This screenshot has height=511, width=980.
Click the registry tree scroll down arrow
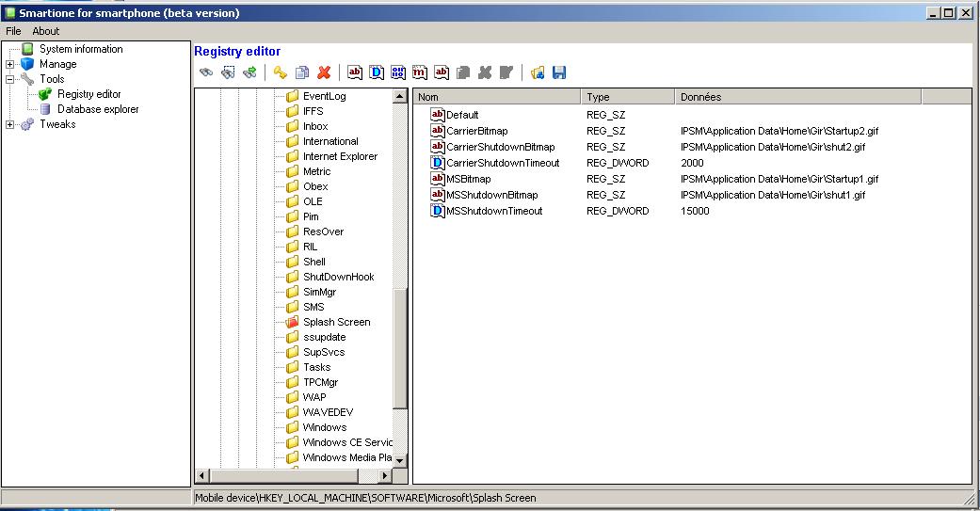[400, 460]
